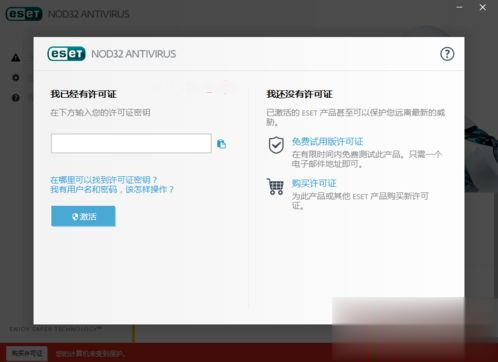
Task: Open help via the question mark icon
Action: (x=447, y=54)
